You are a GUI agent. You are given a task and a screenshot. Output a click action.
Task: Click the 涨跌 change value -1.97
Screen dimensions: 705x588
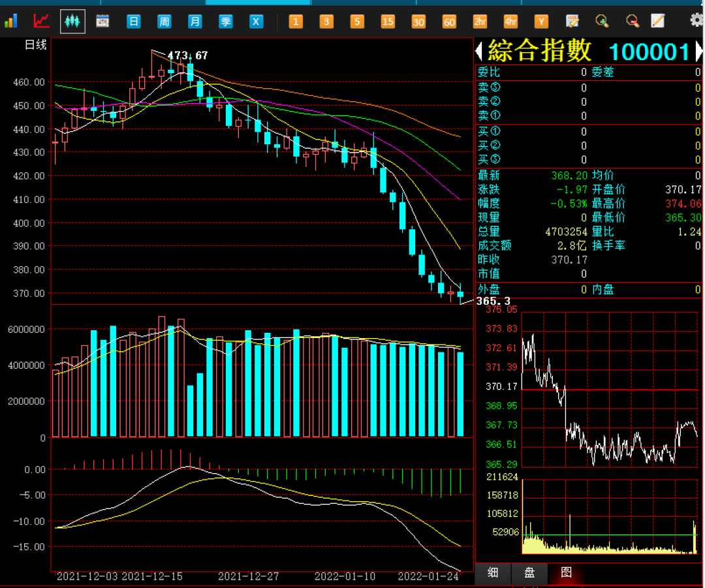tap(572, 189)
